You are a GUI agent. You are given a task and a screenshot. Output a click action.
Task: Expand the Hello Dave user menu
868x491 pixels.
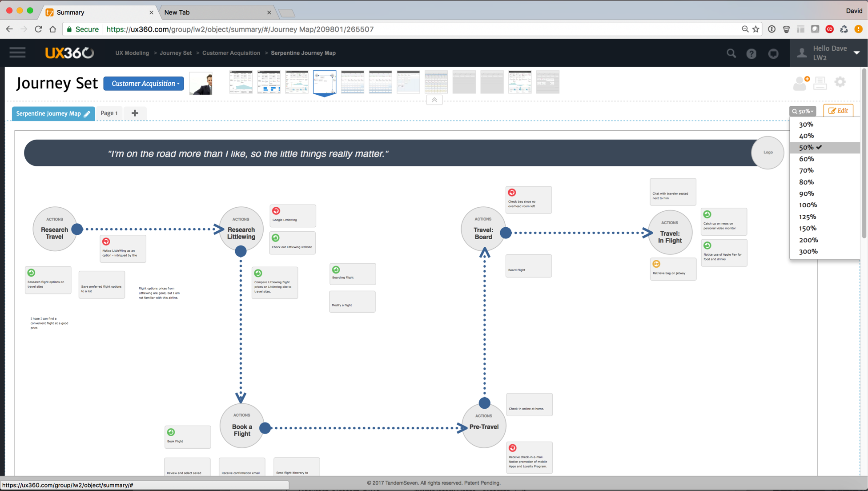[856, 53]
